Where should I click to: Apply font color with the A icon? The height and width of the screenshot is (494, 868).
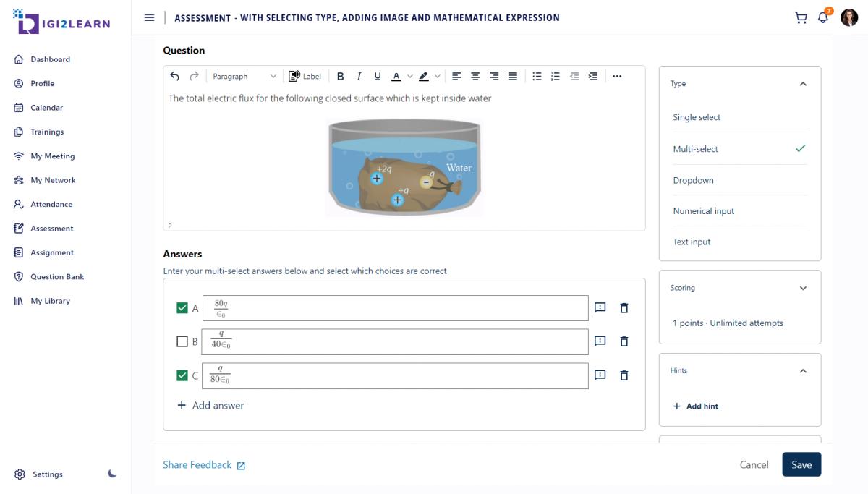[x=396, y=76]
